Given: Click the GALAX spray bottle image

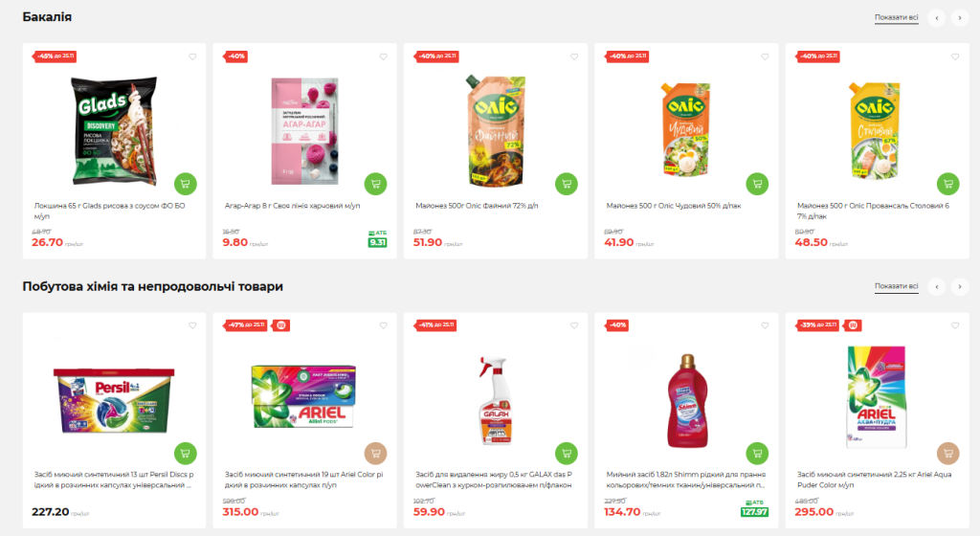Looking at the screenshot, I should pos(495,400).
